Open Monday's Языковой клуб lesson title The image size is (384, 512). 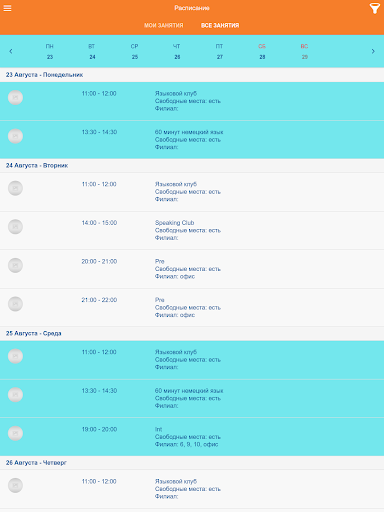pos(176,93)
